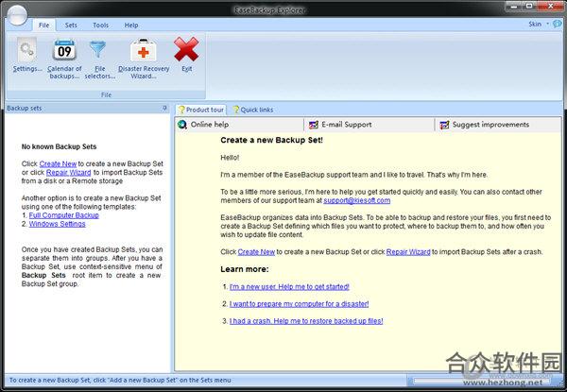Open Windows Settings template link
Viewport: 567px width, 392px height.
(x=57, y=224)
